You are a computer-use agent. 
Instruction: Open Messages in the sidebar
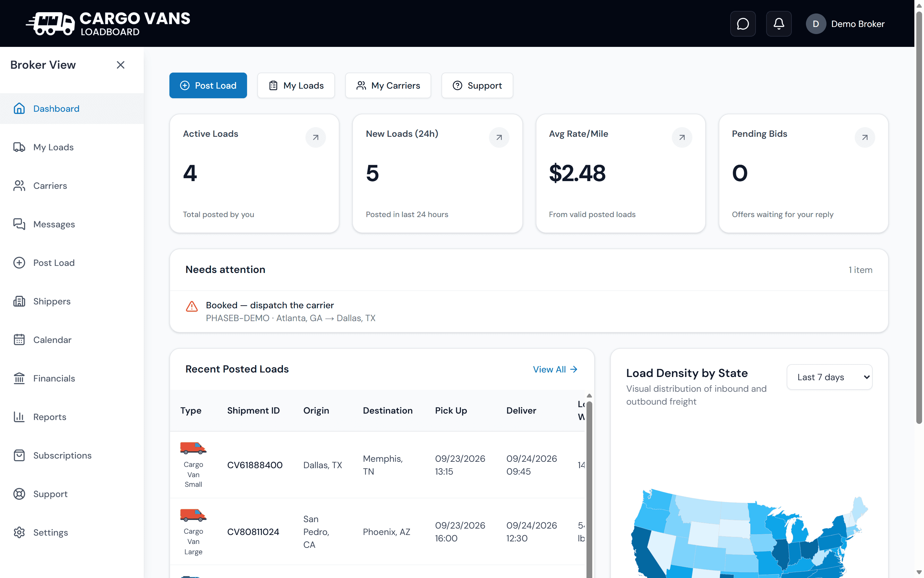pos(72,224)
